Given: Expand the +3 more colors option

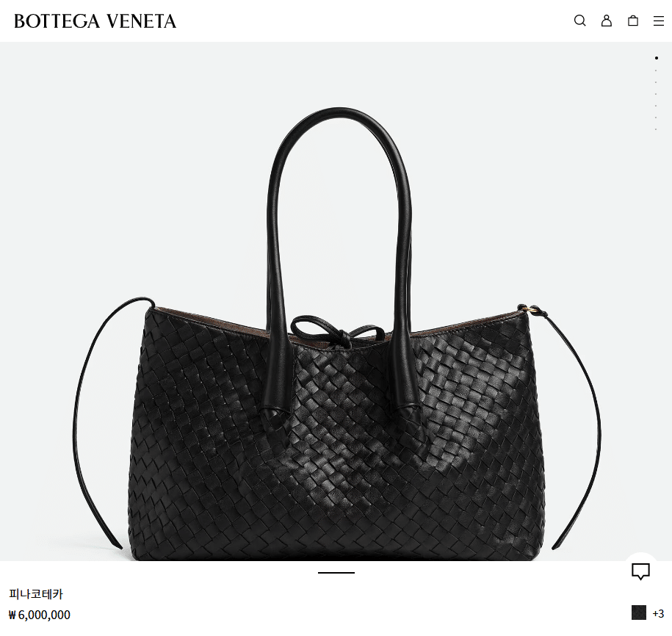Looking at the screenshot, I should 658,614.
